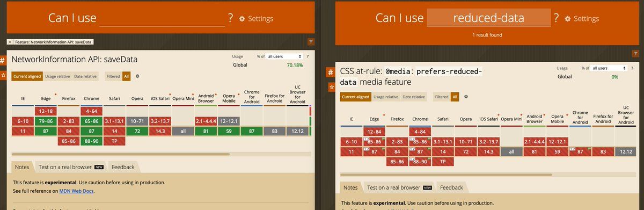Switch right table to Date relative
The width and height of the screenshot is (644, 210).
(x=414, y=97)
